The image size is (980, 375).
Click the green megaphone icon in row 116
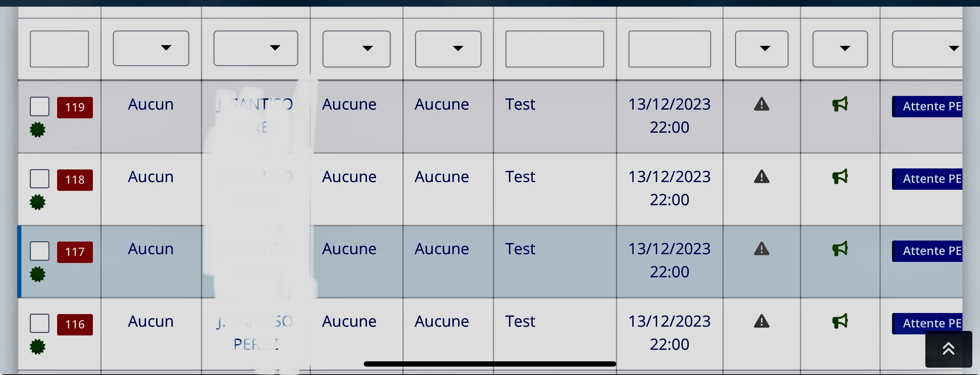click(x=840, y=321)
